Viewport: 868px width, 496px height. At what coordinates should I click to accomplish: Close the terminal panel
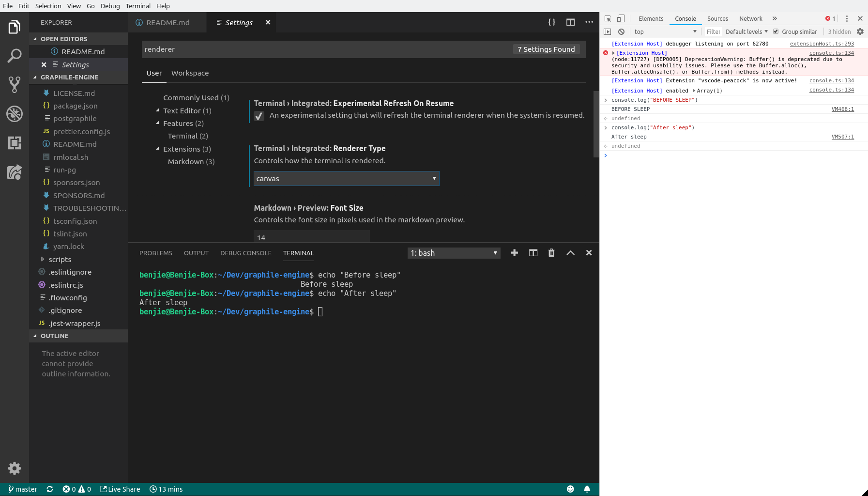[589, 253]
